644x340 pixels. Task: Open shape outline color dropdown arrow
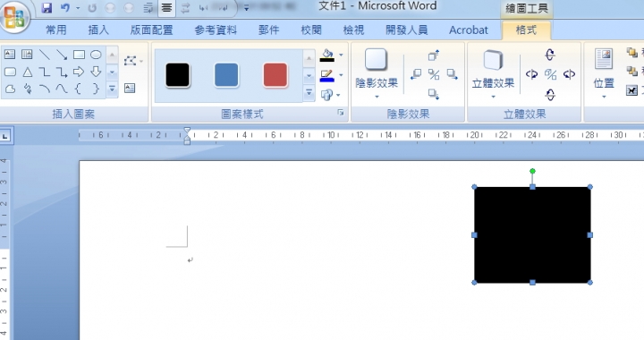pyautogui.click(x=341, y=75)
